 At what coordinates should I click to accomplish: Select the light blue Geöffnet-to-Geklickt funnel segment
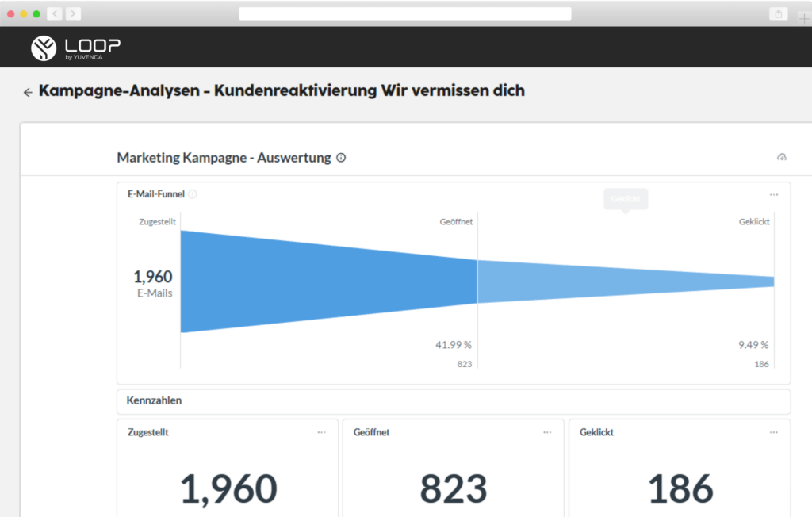[626, 281]
